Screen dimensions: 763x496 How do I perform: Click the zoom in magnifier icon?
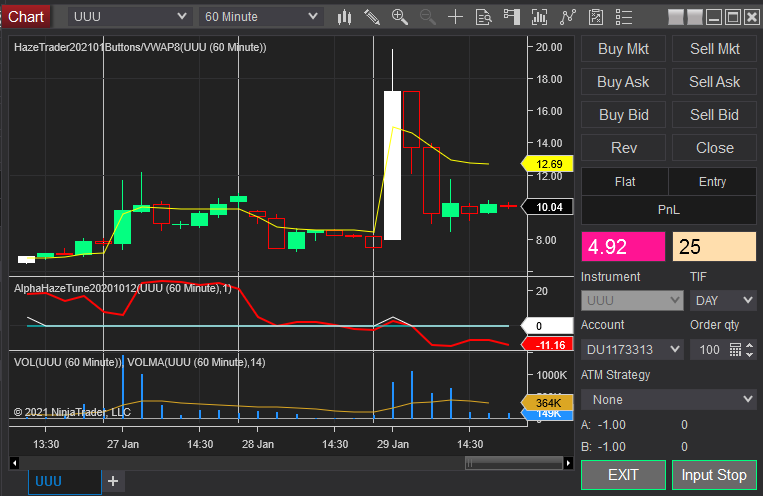point(400,17)
